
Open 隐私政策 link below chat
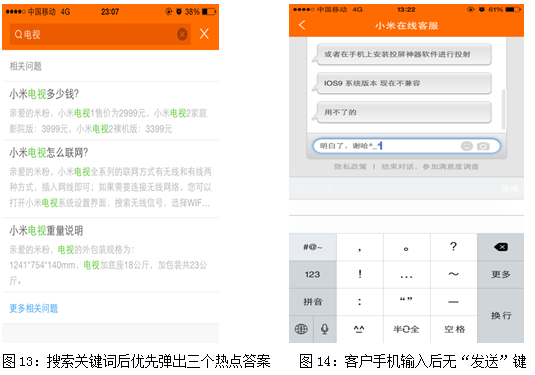pyautogui.click(x=350, y=167)
